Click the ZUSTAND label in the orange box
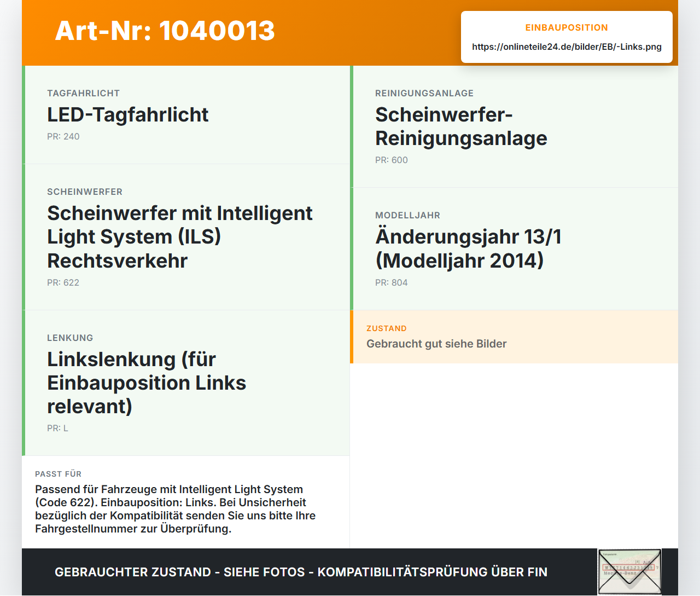 coord(387,328)
